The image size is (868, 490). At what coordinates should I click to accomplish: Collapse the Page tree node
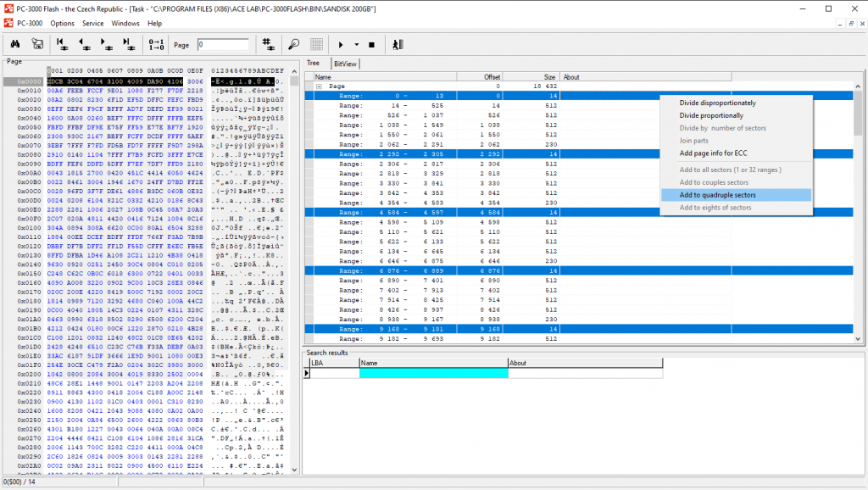coord(320,86)
